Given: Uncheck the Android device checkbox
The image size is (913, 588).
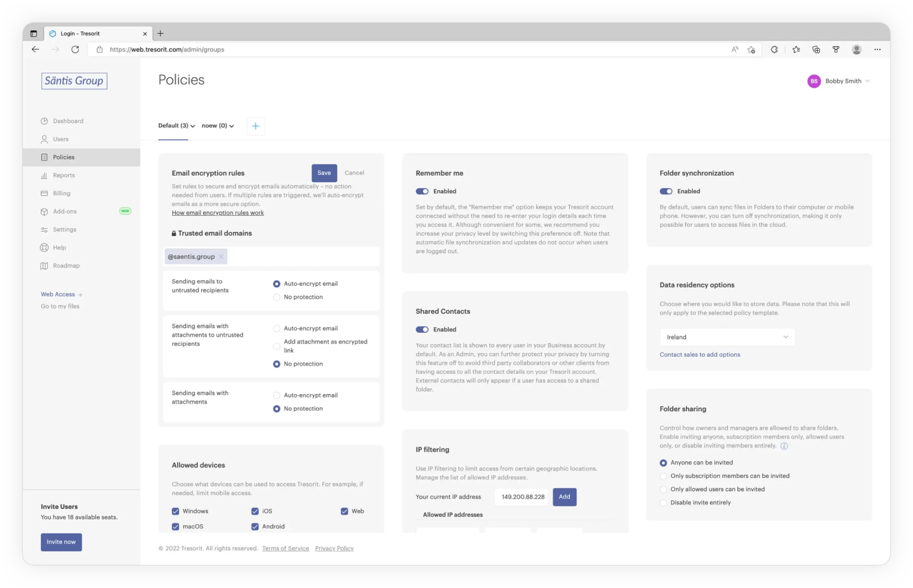Looking at the screenshot, I should pos(255,526).
